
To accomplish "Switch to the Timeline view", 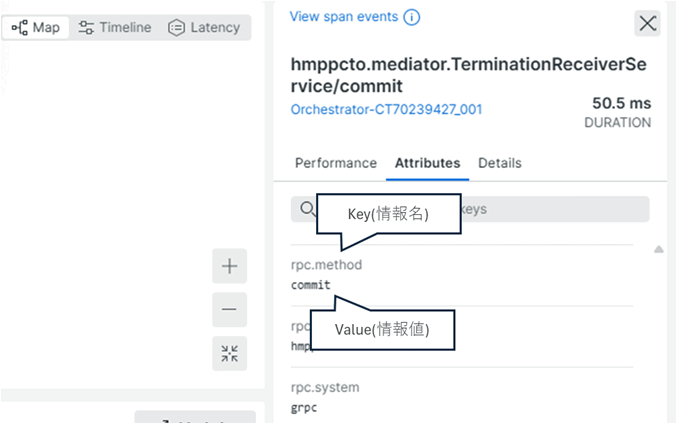I will (x=114, y=27).
